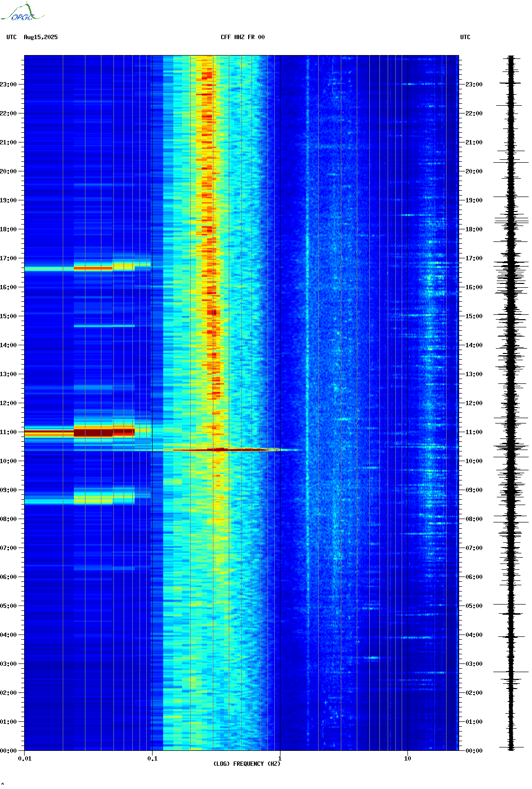The image size is (532, 789).
Task: Click 20:00 on the right time axis
Action: point(474,171)
